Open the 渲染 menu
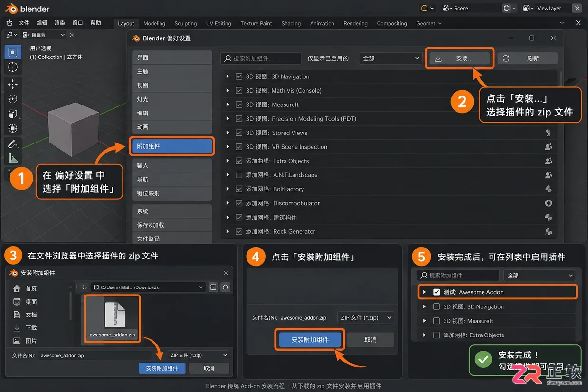 60,23
